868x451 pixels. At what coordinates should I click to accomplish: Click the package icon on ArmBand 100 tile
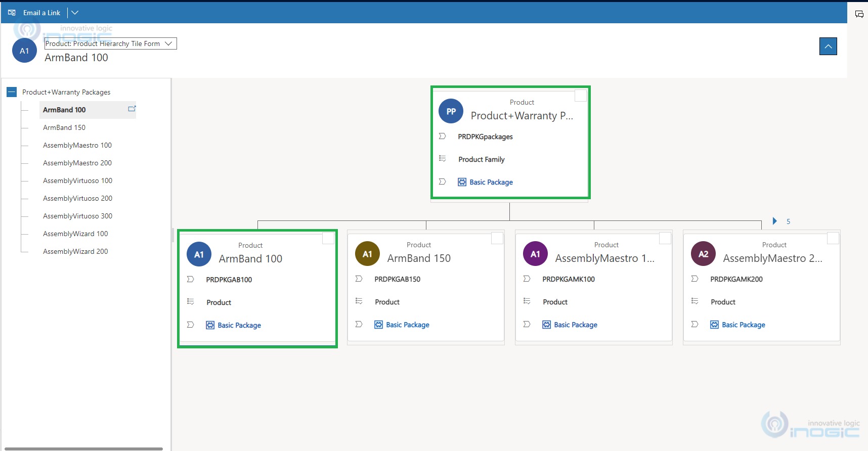coord(210,325)
